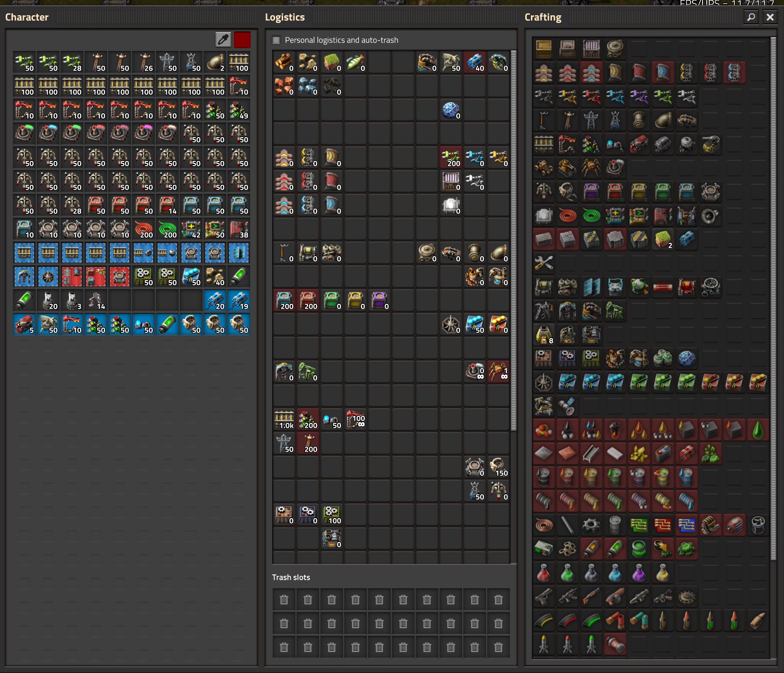784x673 pixels.
Task: Craft a roboport in Crafting panel
Action: click(711, 191)
